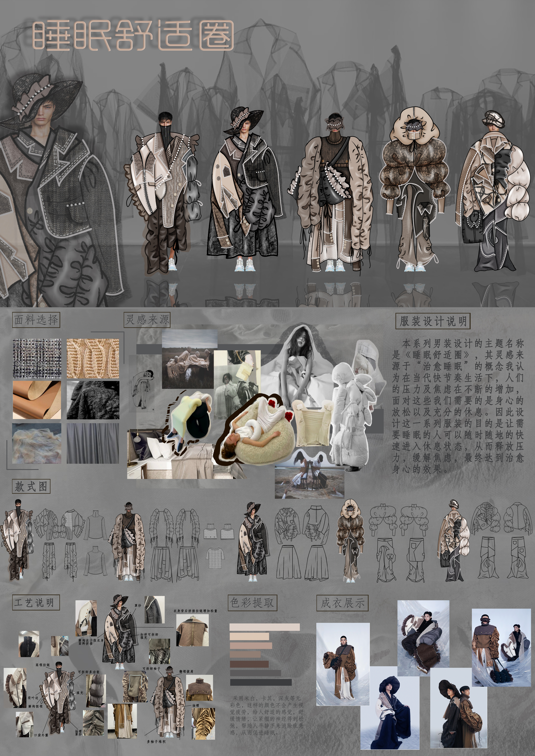Click the 灵感来源 section heading
Screen dimensions: 535x756
click(147, 320)
